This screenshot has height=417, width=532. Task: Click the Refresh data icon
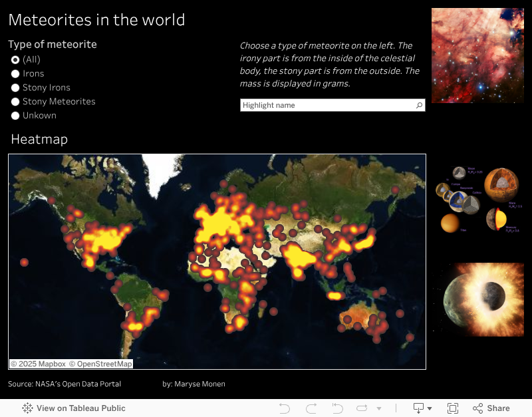pyautogui.click(x=362, y=408)
